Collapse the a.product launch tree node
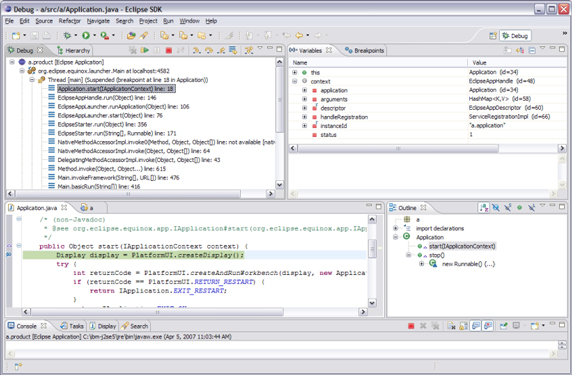 coord(12,62)
